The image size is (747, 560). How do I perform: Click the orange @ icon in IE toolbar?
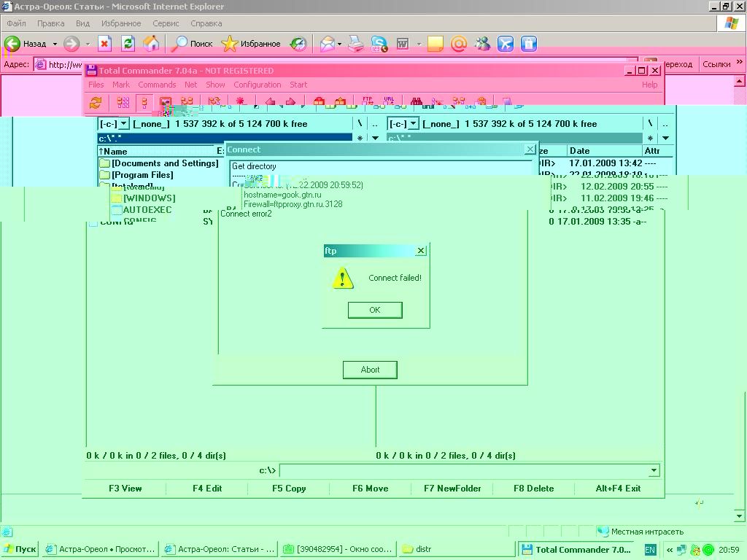tap(458, 44)
